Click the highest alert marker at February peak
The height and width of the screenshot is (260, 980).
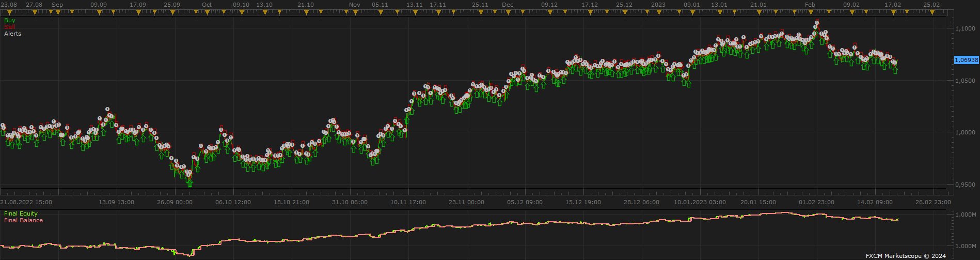click(x=816, y=23)
